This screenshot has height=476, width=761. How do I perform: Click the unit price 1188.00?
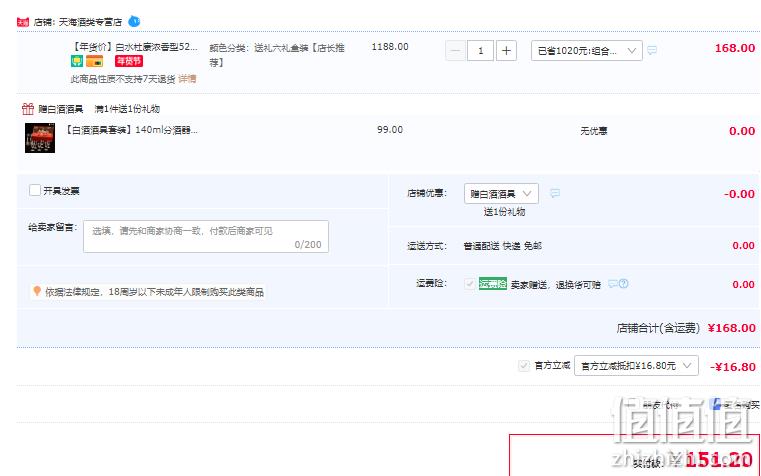(390, 47)
